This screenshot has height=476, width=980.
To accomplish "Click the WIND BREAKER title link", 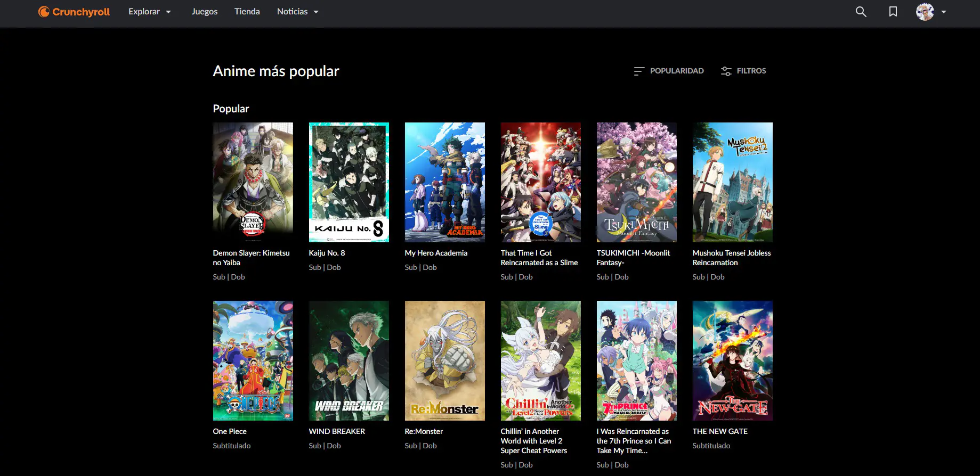I will coord(337,431).
